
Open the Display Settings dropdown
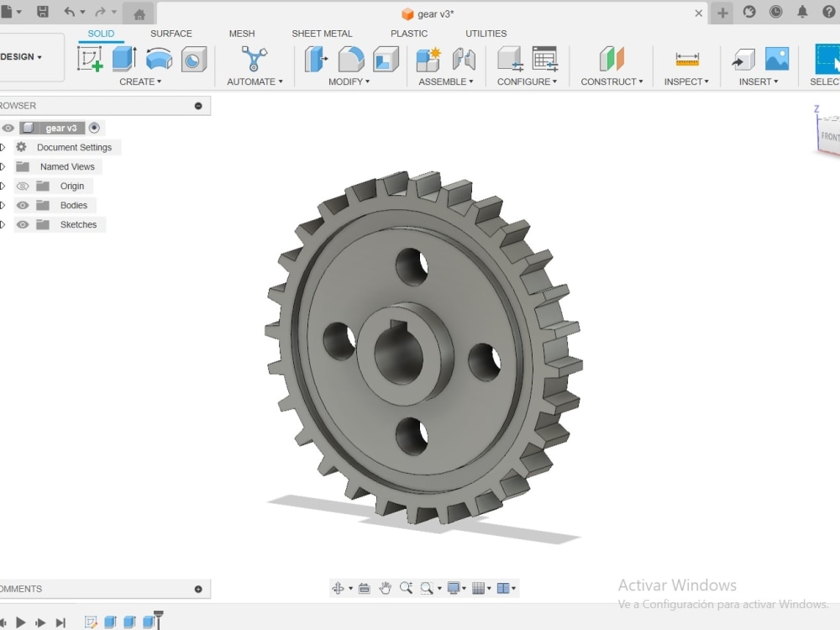(x=456, y=588)
